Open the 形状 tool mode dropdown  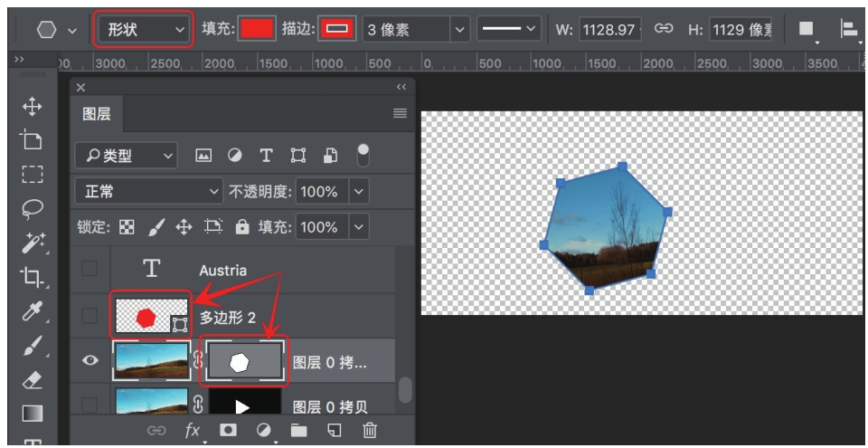[145, 30]
